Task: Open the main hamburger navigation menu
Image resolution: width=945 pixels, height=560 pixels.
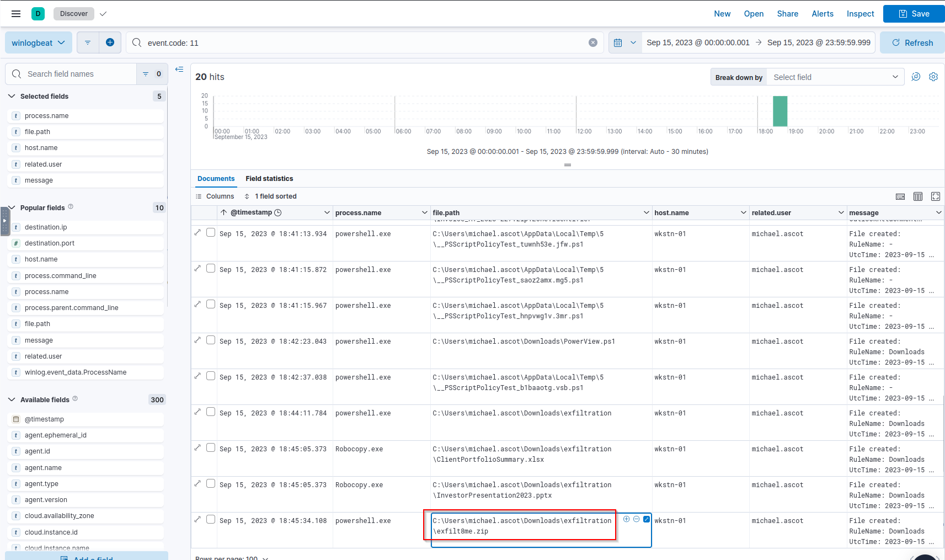Action: click(16, 14)
